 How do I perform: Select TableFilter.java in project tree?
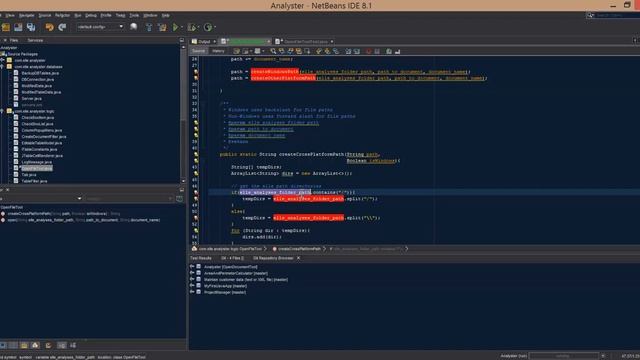click(x=34, y=181)
